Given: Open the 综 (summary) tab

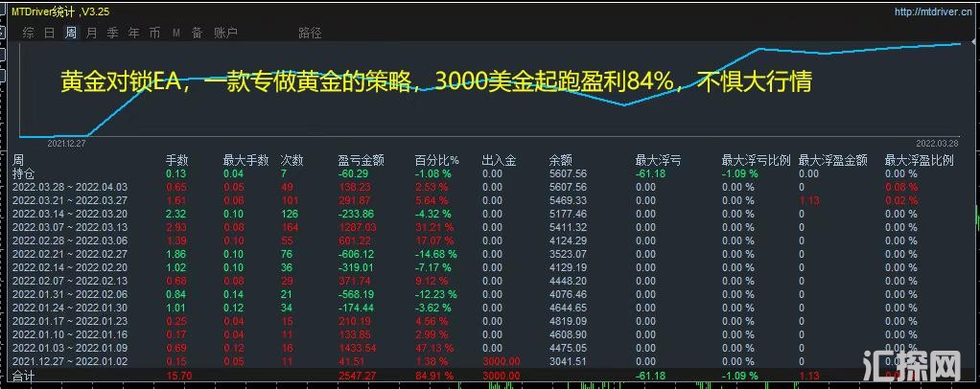Looking at the screenshot, I should [29, 33].
